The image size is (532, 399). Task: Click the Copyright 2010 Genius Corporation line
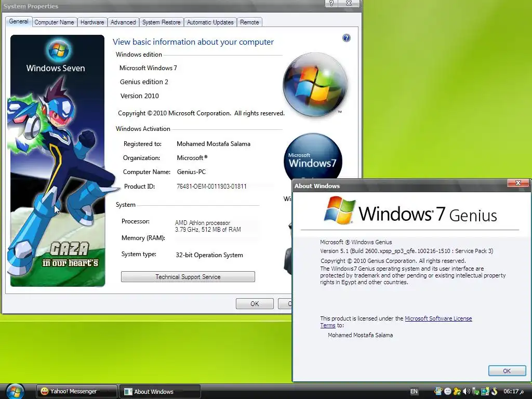click(393, 261)
